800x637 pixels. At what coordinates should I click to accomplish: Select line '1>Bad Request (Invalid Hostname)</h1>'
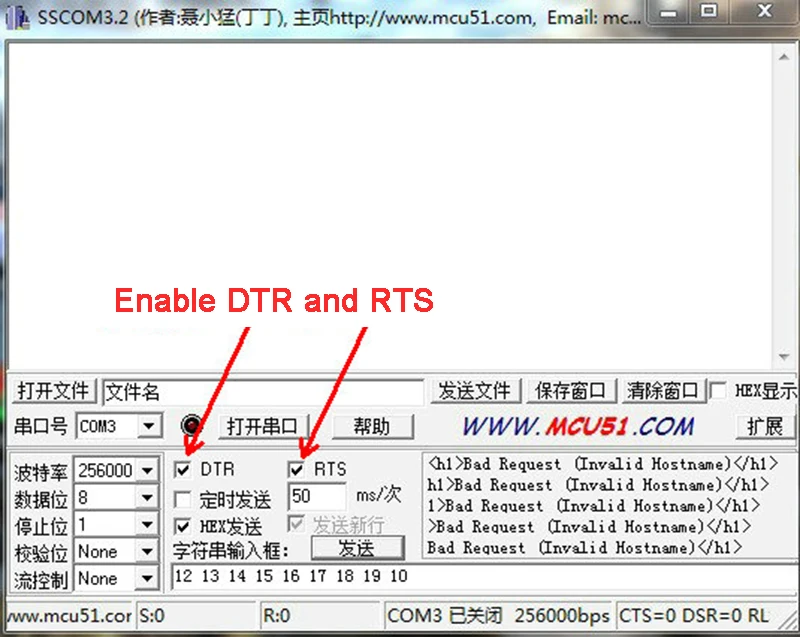click(593, 506)
